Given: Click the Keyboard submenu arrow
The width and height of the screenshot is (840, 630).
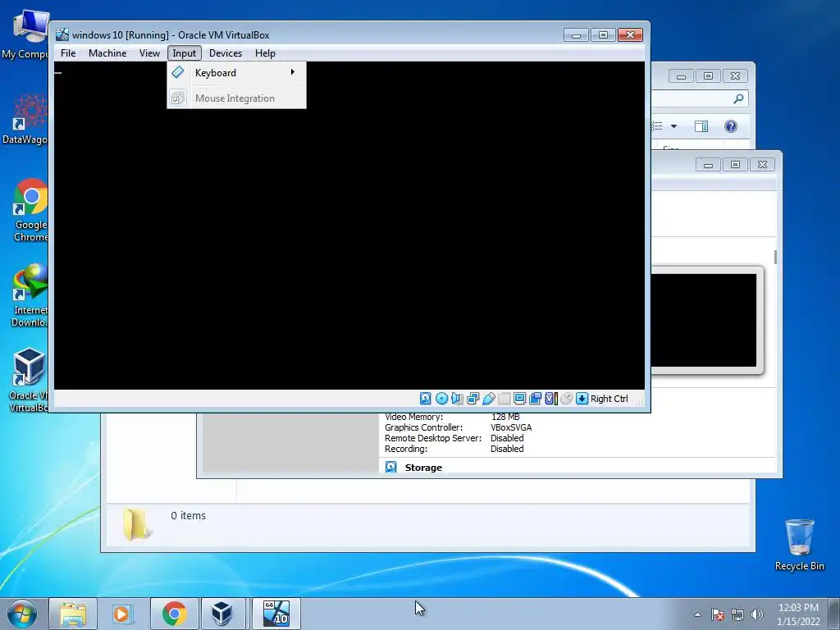Looking at the screenshot, I should coord(293,72).
